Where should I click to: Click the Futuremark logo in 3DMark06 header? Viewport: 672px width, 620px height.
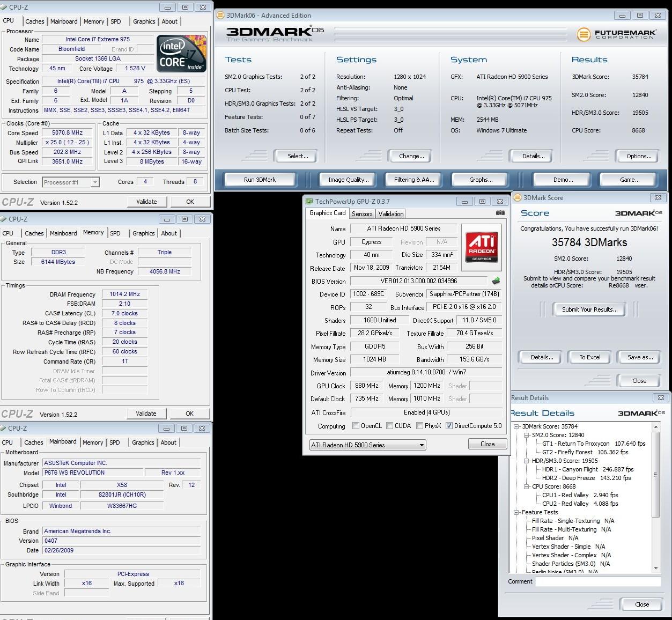[x=616, y=34]
